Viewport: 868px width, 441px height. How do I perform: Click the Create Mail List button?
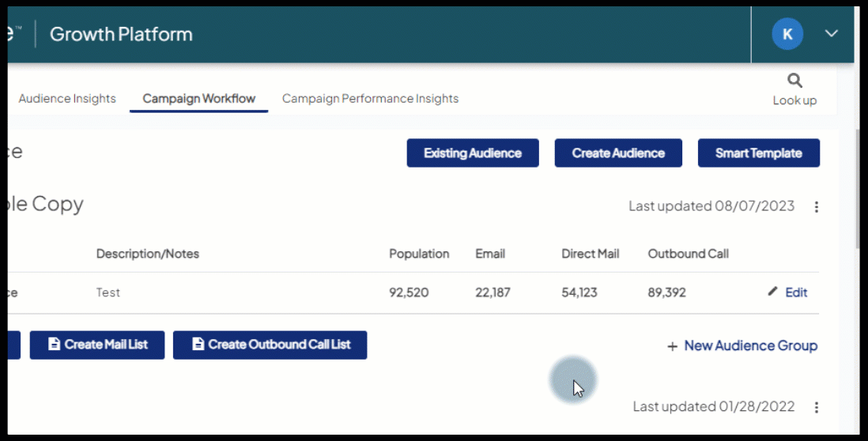(97, 345)
